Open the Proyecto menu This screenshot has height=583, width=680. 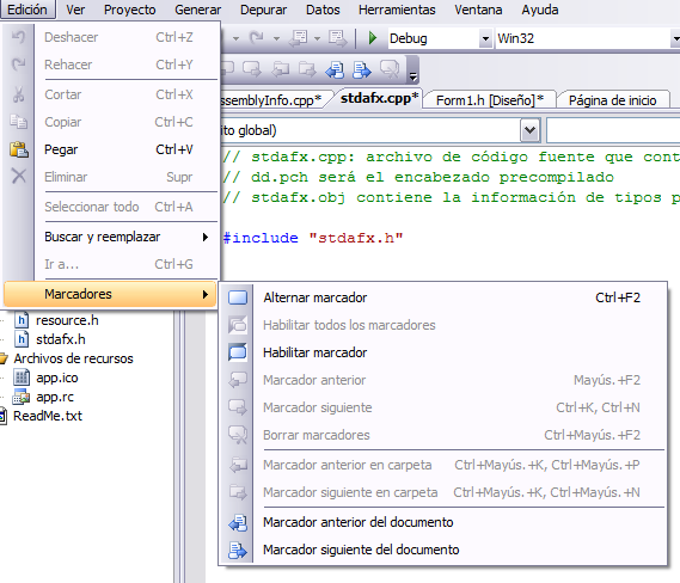pyautogui.click(x=130, y=10)
